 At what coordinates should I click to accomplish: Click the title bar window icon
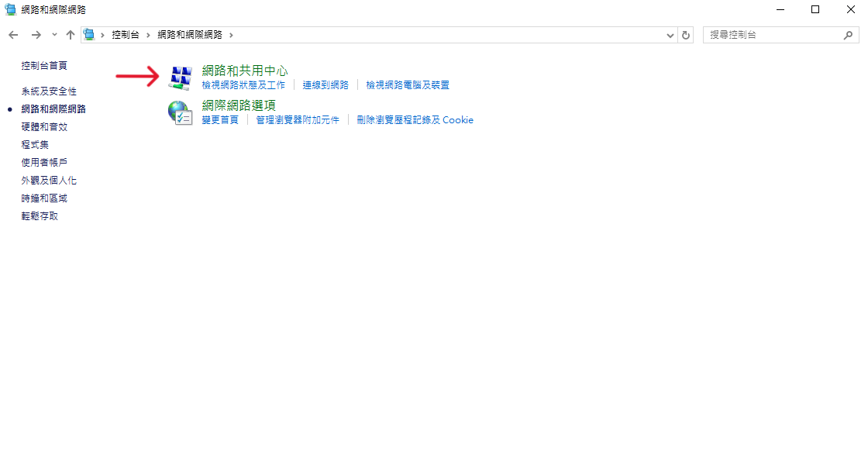11,9
